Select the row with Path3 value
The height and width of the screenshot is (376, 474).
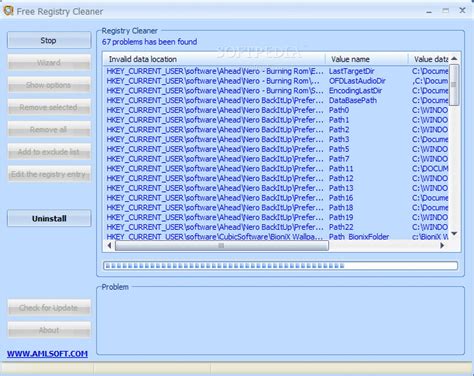coord(277,139)
